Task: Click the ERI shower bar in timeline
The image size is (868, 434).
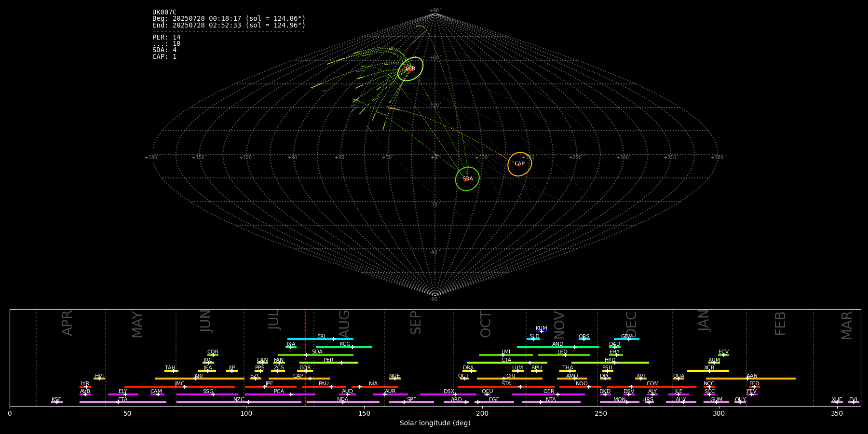Action: tap(320, 339)
